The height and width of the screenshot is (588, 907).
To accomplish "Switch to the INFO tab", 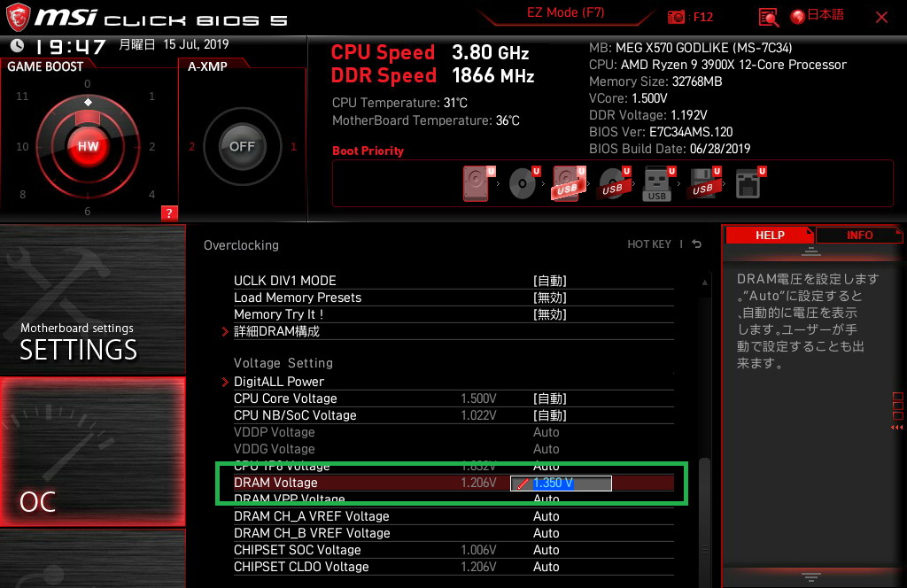I will (859, 235).
